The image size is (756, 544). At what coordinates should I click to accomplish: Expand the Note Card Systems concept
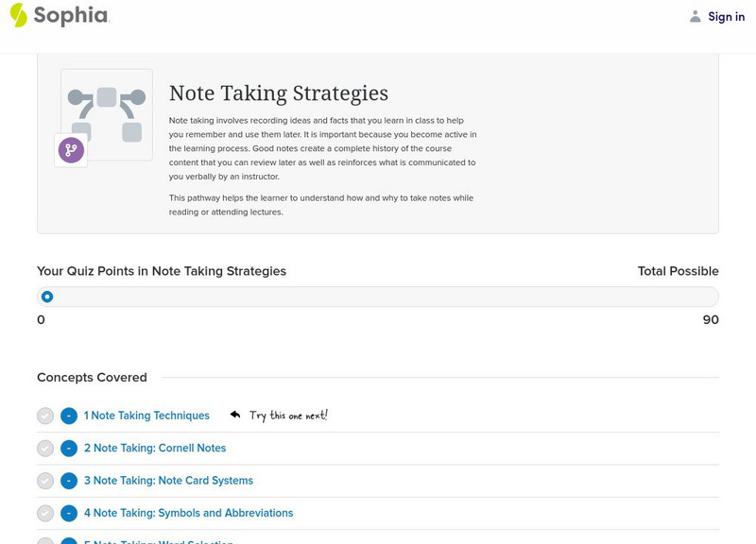[69, 481]
